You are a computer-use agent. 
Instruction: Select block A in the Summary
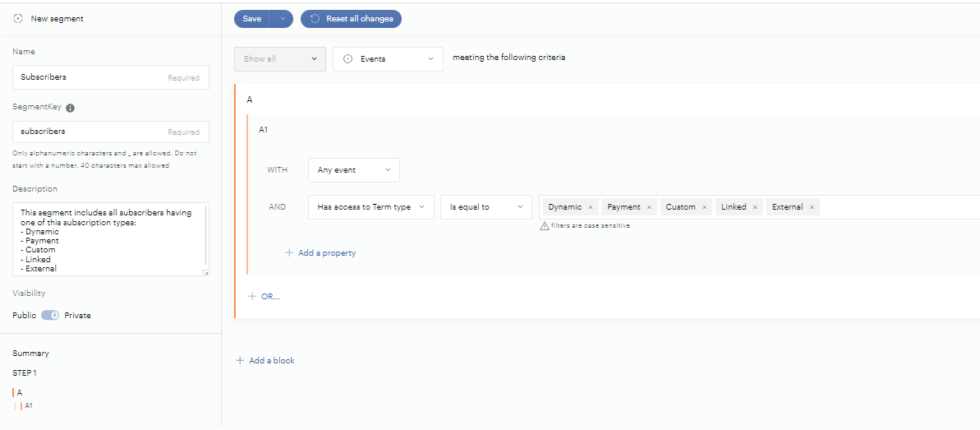[x=20, y=393]
